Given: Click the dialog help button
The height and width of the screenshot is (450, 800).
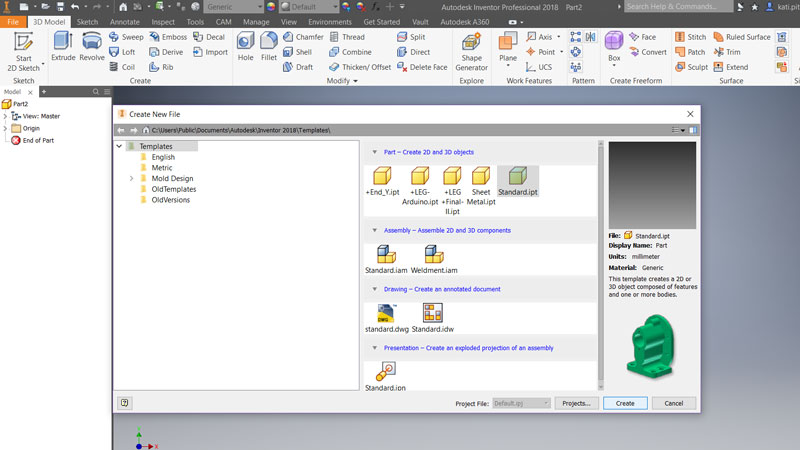Looking at the screenshot, I should pos(124,403).
